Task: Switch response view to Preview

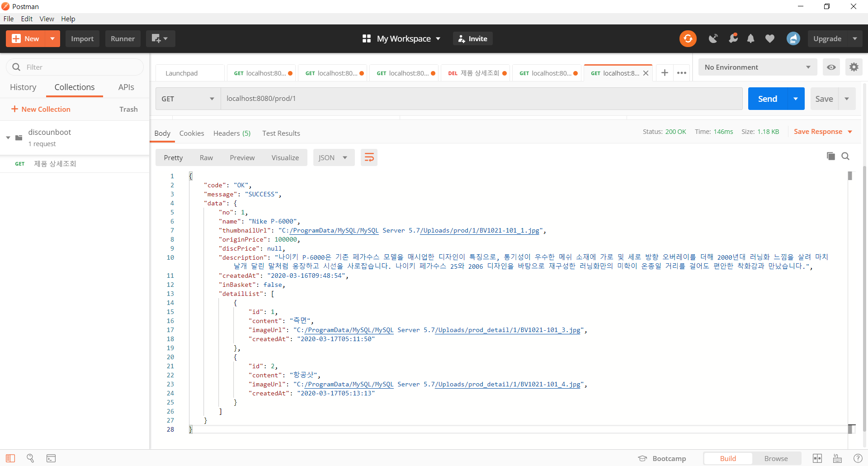Action: (242, 157)
